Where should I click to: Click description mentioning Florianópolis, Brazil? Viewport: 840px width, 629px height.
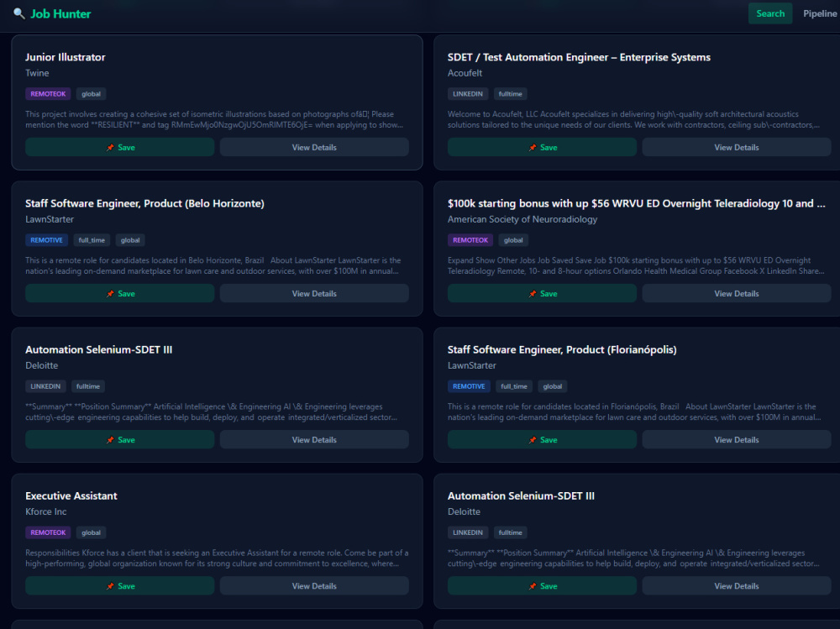point(635,412)
